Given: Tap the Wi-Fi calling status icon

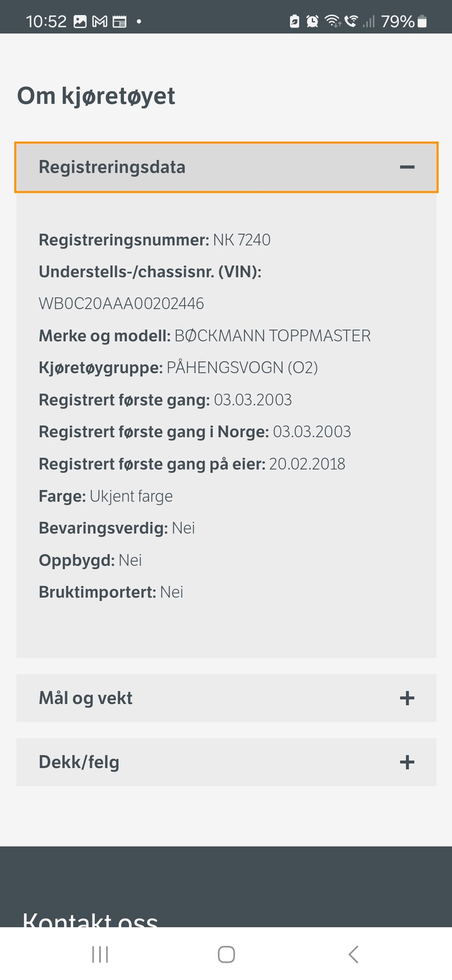Looking at the screenshot, I should (x=351, y=21).
